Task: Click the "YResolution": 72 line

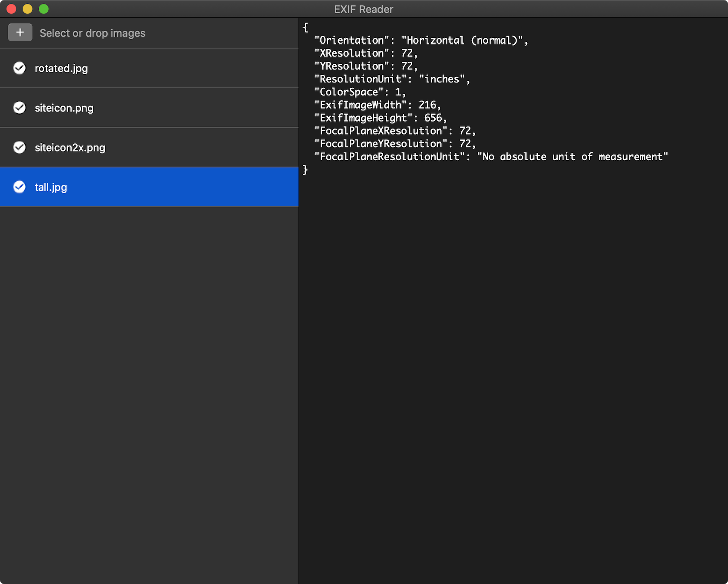Action: [x=366, y=66]
